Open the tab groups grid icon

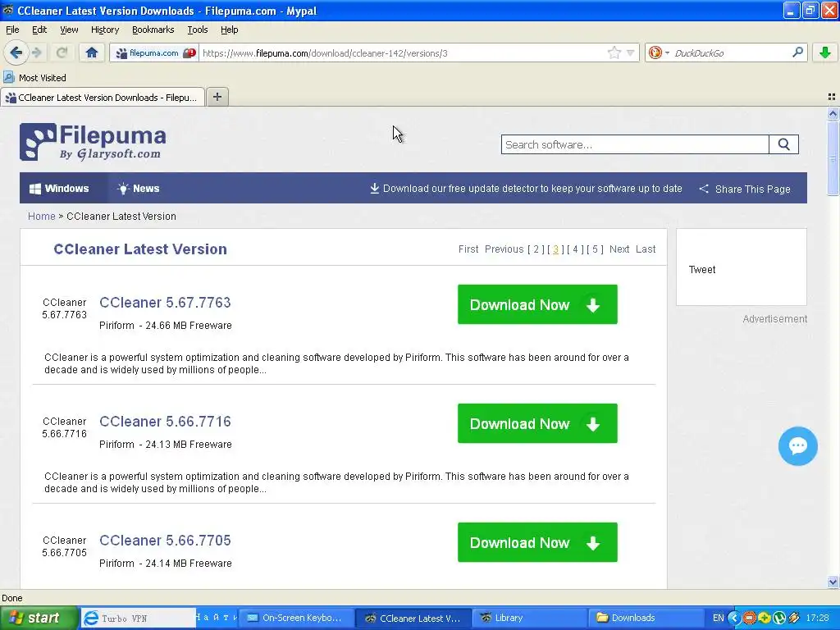[x=832, y=97]
